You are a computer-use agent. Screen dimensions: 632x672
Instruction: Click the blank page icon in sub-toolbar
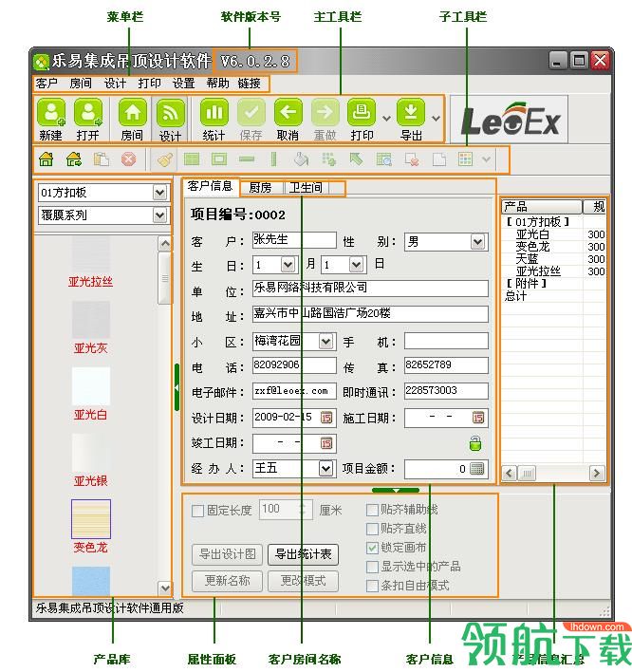pos(439,159)
